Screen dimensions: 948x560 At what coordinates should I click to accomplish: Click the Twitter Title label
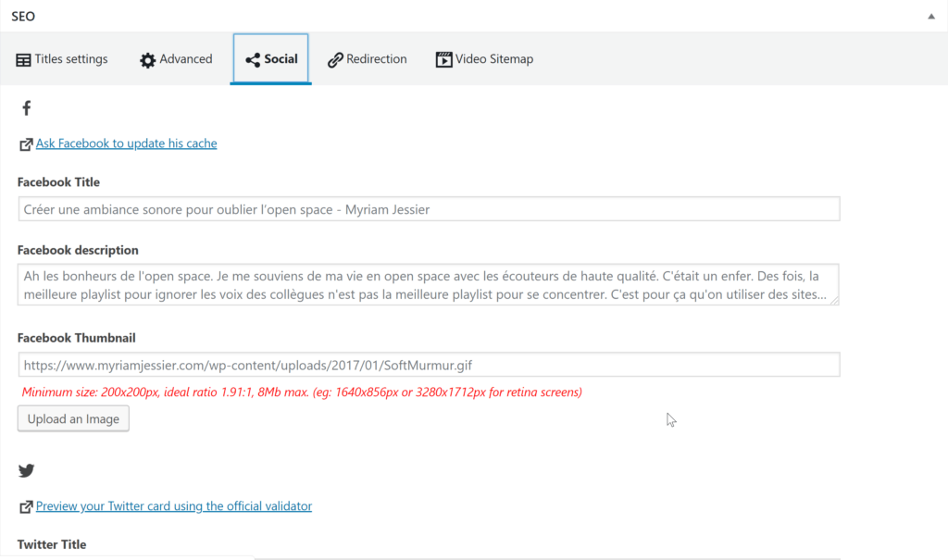point(52,544)
